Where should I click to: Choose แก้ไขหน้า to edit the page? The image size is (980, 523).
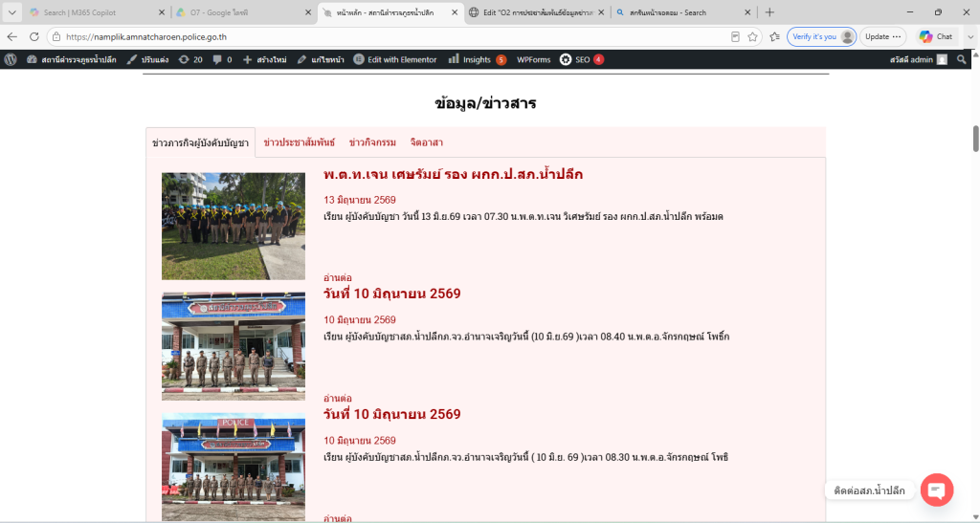(x=320, y=59)
